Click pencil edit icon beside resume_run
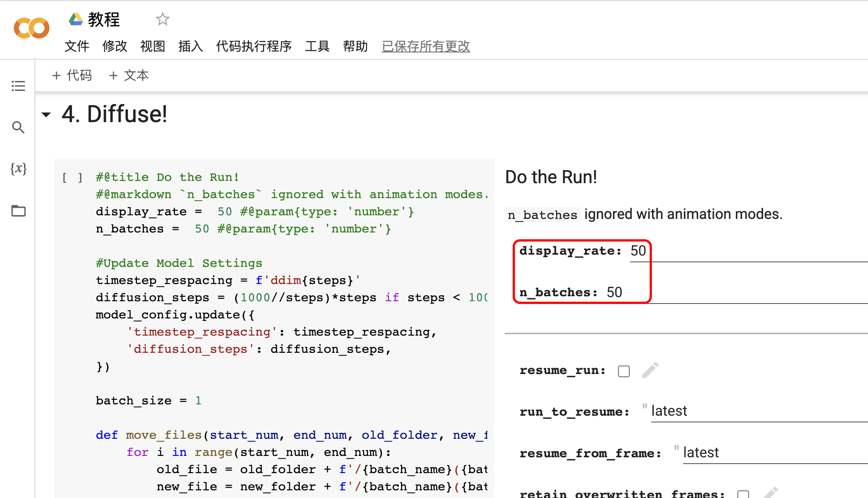Screen dimensions: 868x498 [x=650, y=370]
